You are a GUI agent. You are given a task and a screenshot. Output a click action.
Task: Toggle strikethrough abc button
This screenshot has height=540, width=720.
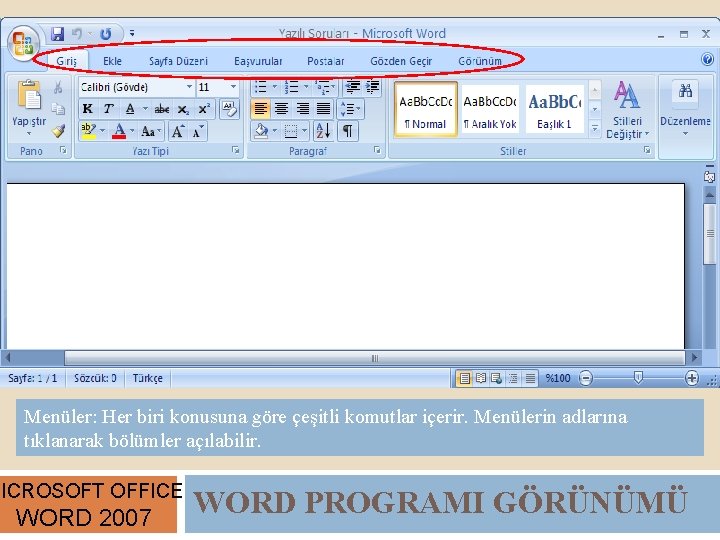[x=162, y=109]
